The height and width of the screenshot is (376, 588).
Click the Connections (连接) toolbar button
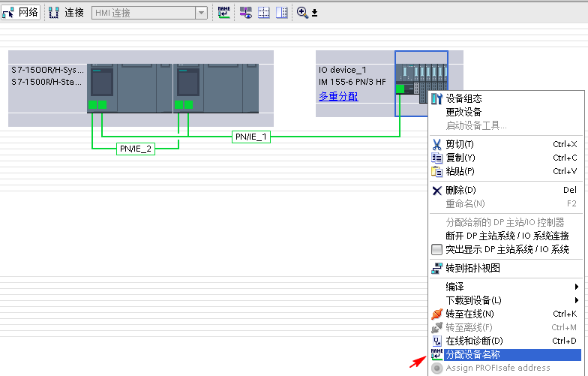tap(66, 12)
